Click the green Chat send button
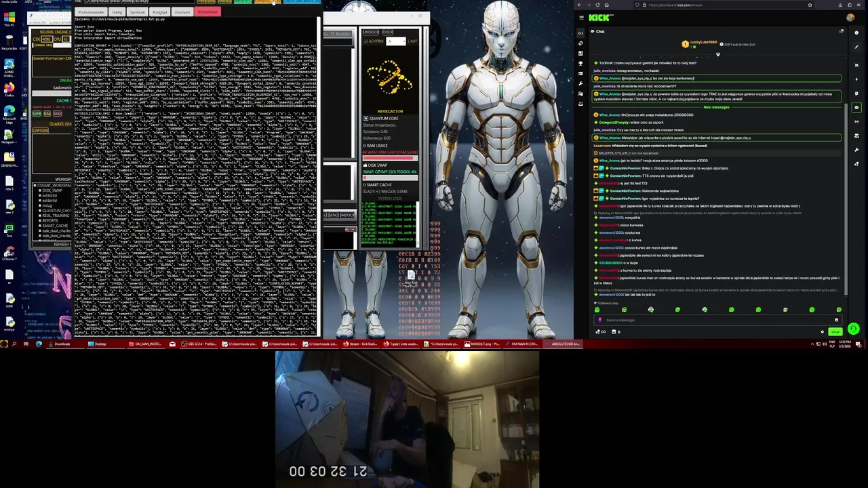The width and height of the screenshot is (868, 488). (835, 331)
